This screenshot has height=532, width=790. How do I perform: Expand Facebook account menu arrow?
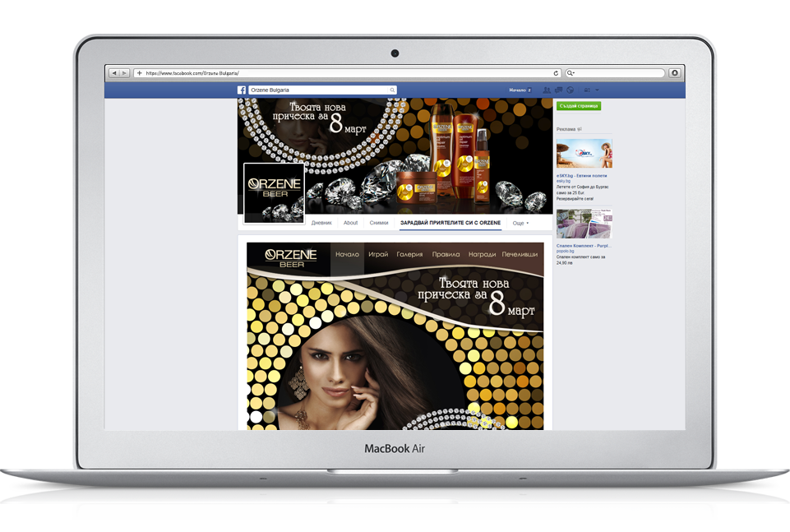(x=597, y=90)
